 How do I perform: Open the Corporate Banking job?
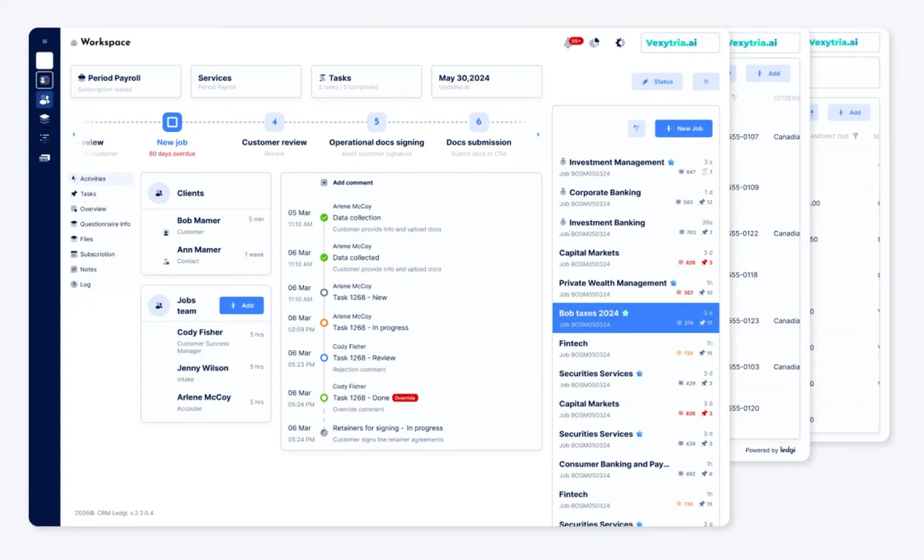636,197
